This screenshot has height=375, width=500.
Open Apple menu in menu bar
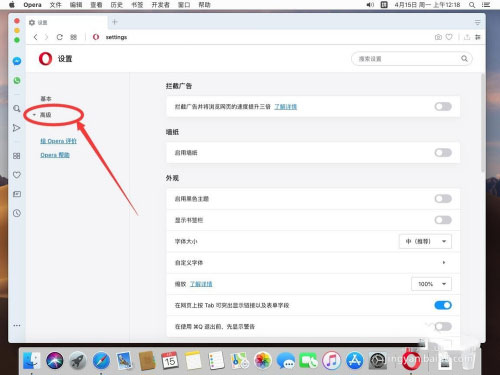tap(12, 5)
